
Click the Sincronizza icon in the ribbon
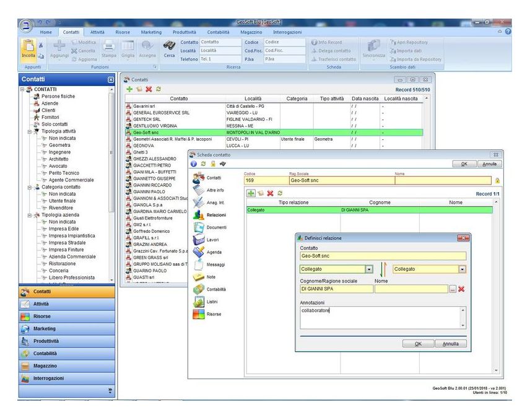coord(373,45)
